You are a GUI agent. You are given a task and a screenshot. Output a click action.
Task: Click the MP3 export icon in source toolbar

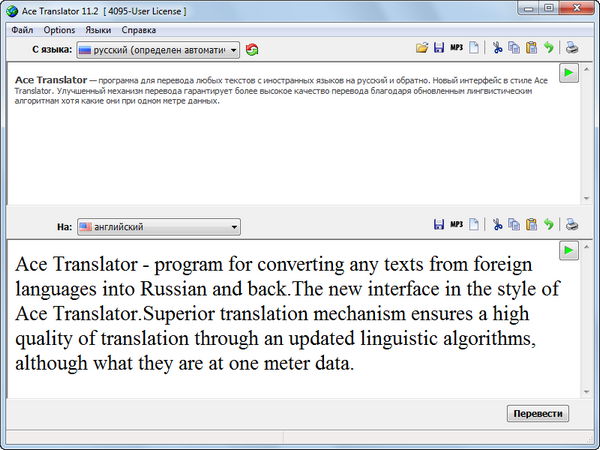tap(456, 48)
